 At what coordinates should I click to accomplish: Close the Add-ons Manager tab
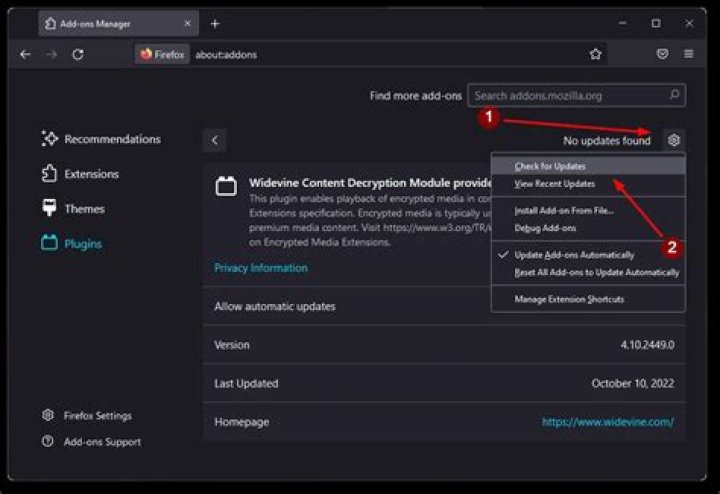click(187, 23)
